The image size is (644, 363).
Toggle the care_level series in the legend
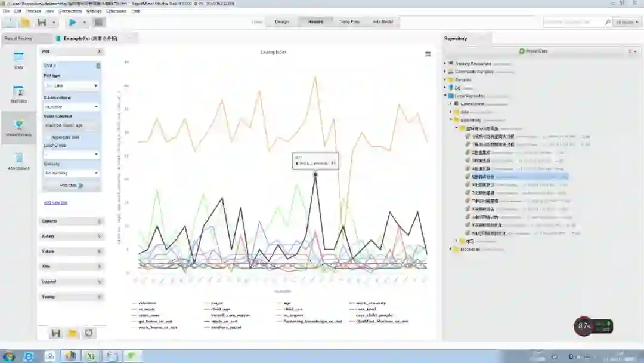(363, 309)
